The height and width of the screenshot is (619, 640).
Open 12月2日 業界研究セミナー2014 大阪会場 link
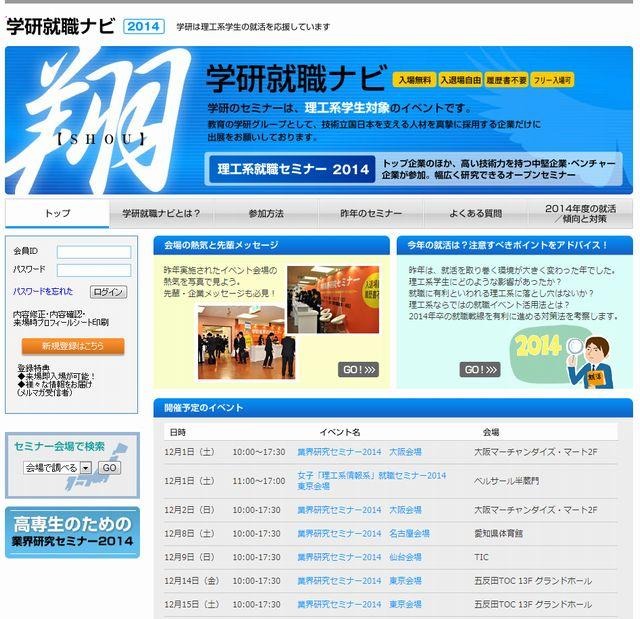(359, 510)
